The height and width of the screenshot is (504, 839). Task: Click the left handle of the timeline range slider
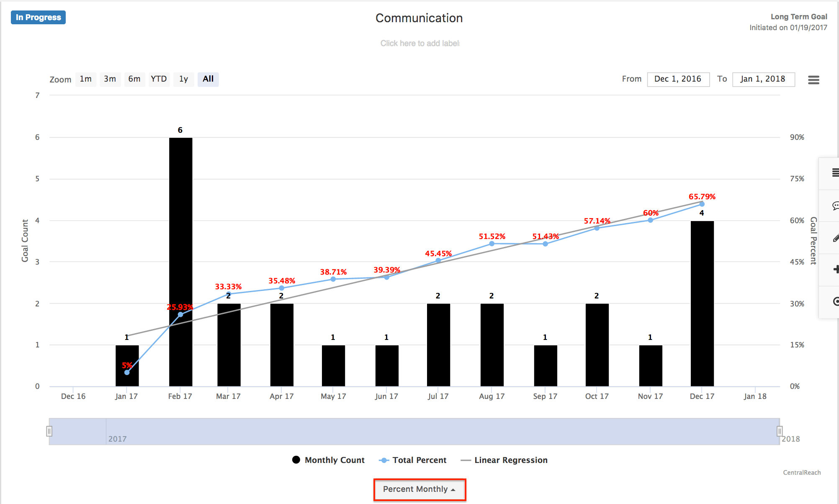tap(49, 431)
